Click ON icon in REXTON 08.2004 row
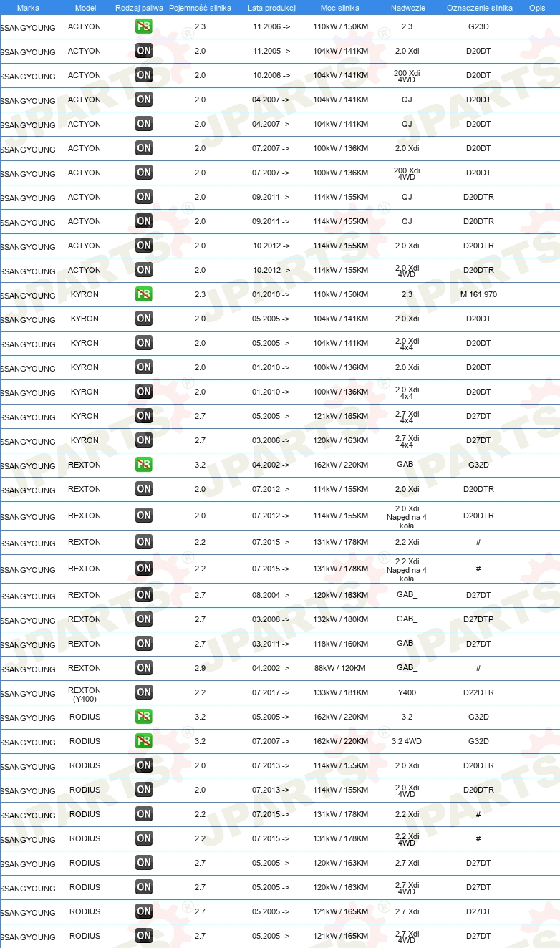 (x=144, y=595)
